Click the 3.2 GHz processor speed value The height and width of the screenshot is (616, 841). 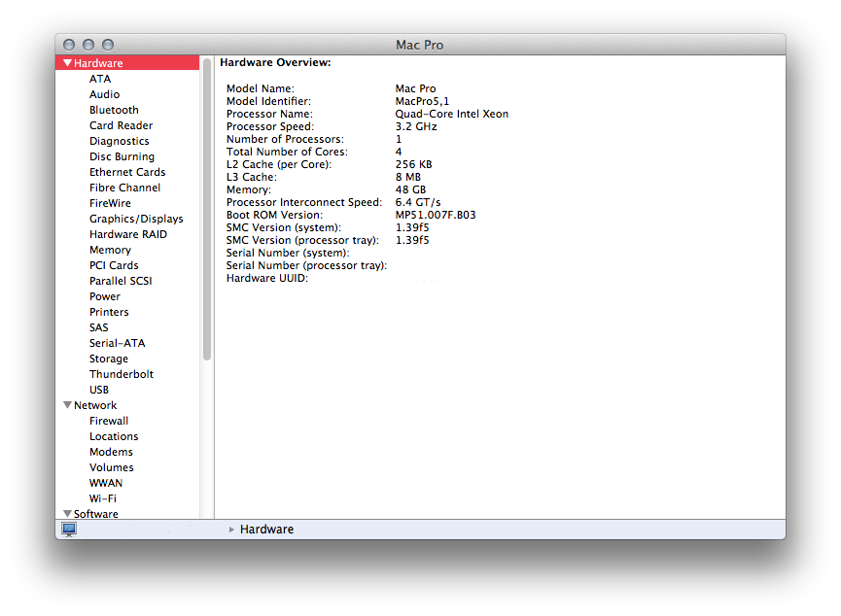point(416,126)
